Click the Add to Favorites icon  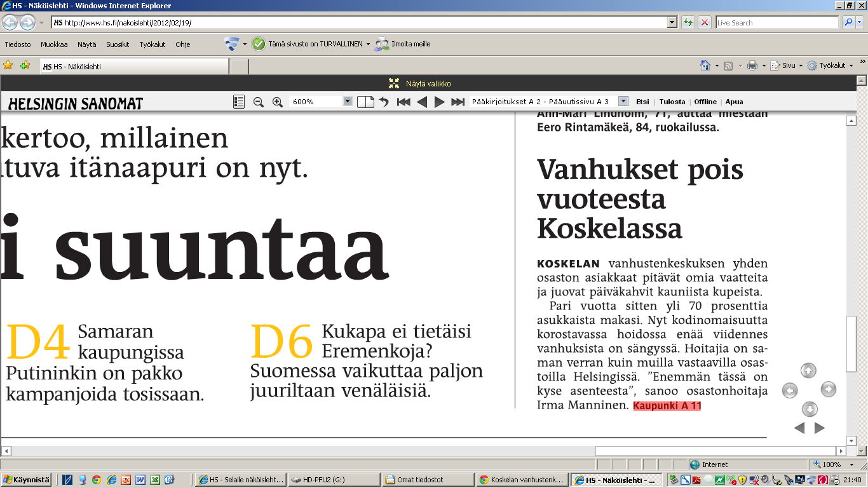click(x=25, y=65)
